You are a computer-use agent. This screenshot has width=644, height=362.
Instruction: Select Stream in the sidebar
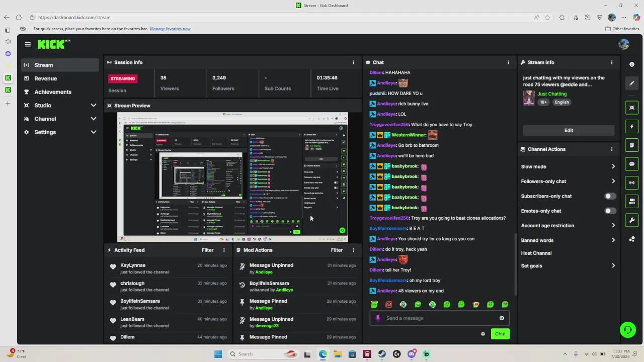click(x=60, y=65)
